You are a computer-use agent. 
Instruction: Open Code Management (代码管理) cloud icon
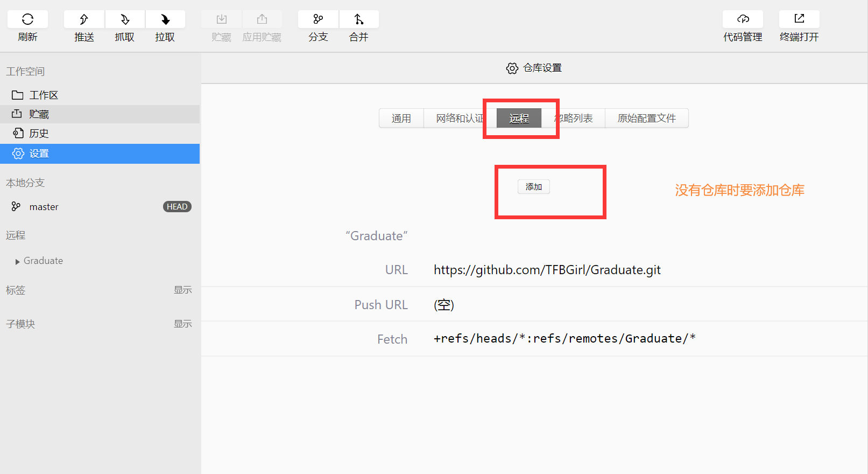(x=743, y=19)
